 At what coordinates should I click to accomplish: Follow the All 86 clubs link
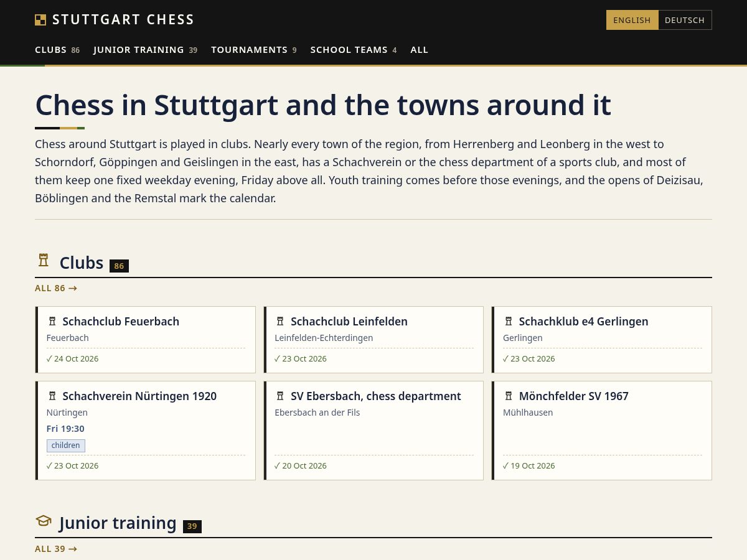click(x=56, y=288)
